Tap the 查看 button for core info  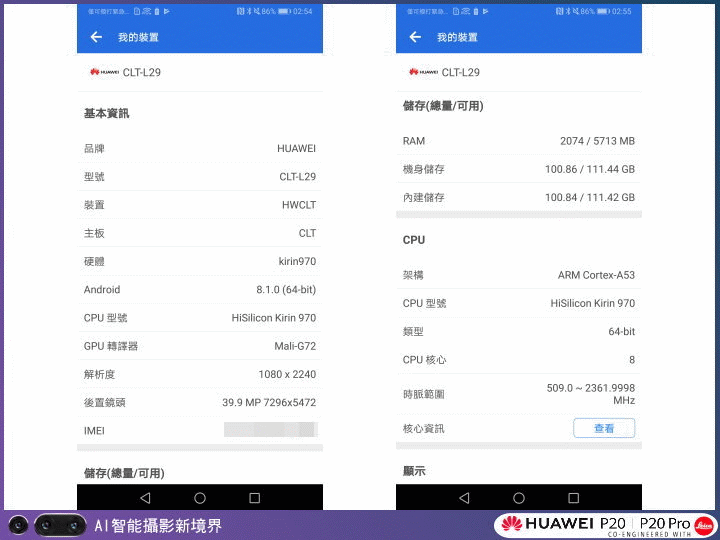604,428
